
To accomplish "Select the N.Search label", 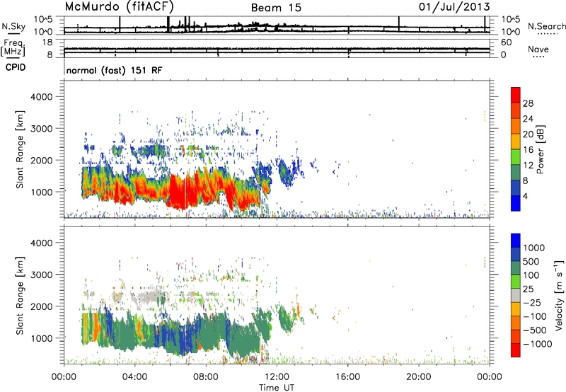I will [546, 26].
